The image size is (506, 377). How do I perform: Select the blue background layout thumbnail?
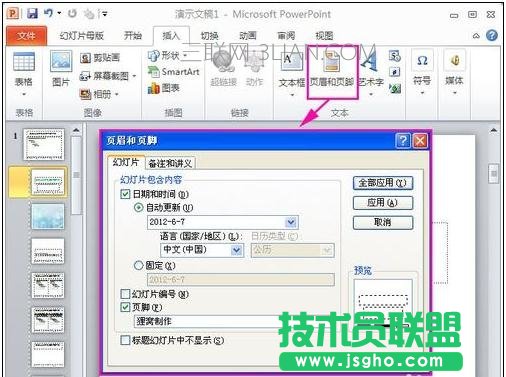pyautogui.click(x=48, y=216)
